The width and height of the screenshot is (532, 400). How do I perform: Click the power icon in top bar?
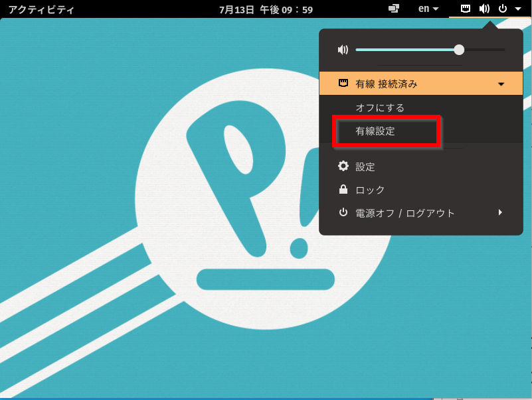503,9
